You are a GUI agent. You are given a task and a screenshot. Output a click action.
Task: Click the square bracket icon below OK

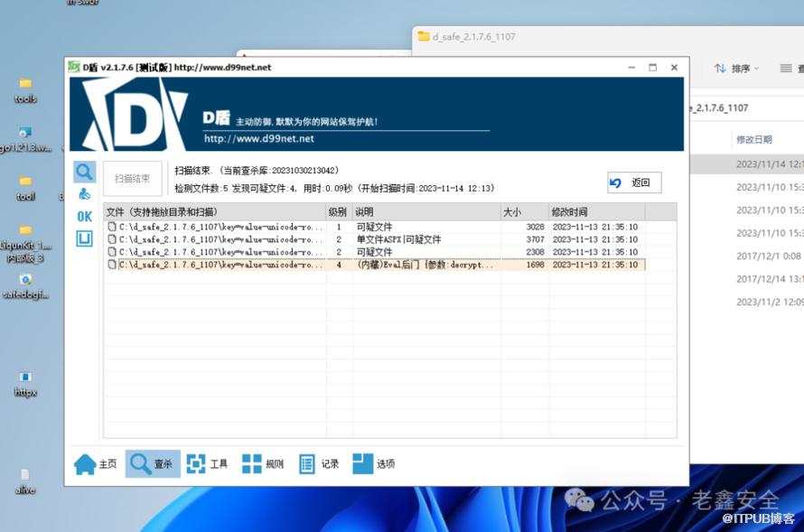pyautogui.click(x=84, y=238)
